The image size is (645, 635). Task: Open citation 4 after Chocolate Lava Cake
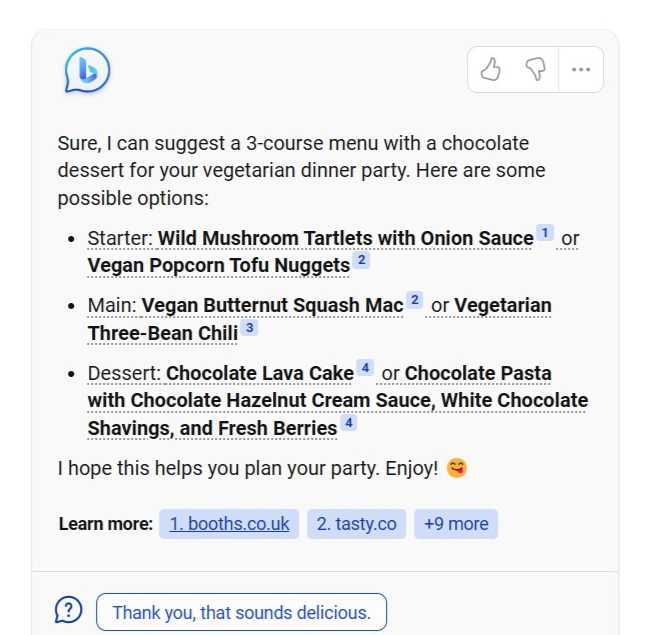point(365,368)
